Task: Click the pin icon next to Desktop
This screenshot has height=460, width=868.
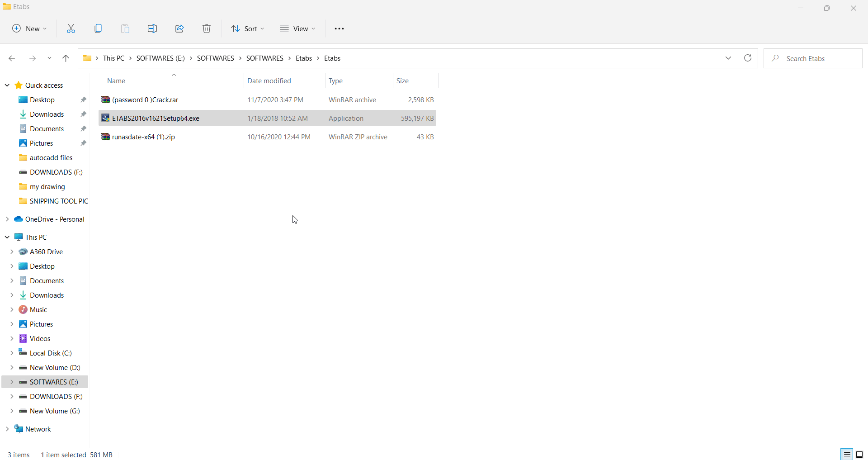Action: [x=83, y=100]
